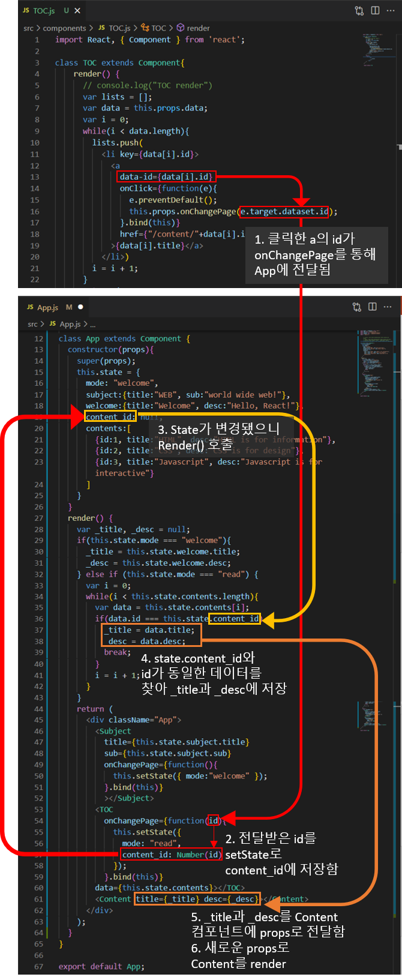
Task: Click 'subject:{title:"WEB"' line
Action: pyautogui.click(x=188, y=395)
